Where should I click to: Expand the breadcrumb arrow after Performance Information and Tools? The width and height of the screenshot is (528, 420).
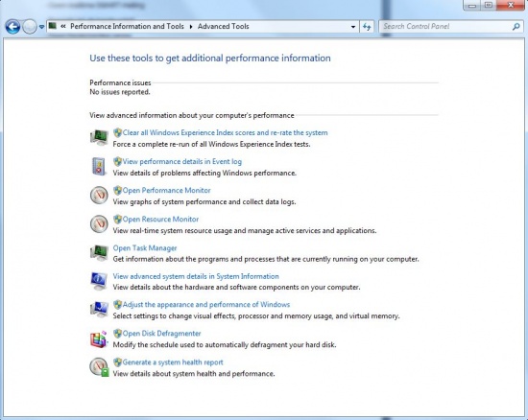(191, 27)
